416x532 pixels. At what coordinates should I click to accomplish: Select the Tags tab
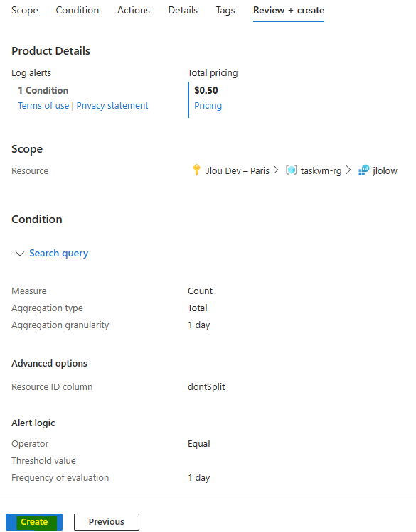(x=225, y=10)
